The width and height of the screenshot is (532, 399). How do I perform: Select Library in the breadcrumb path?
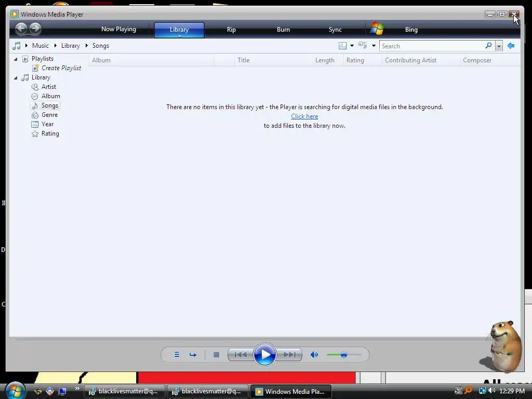(x=71, y=46)
